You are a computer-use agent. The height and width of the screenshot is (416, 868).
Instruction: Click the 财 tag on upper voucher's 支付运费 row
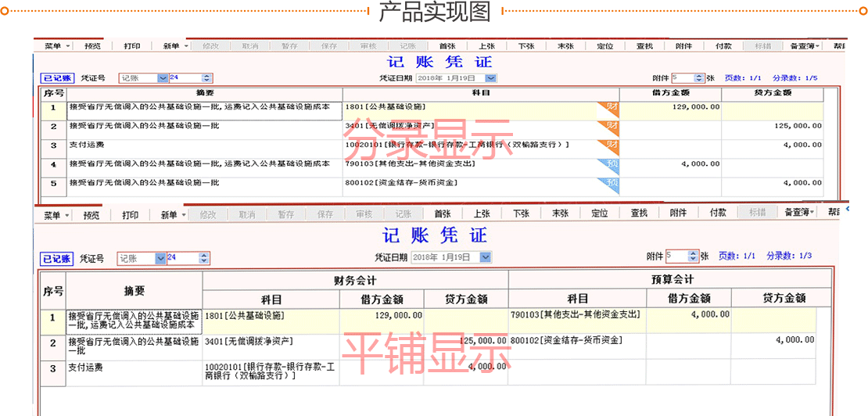609,145
